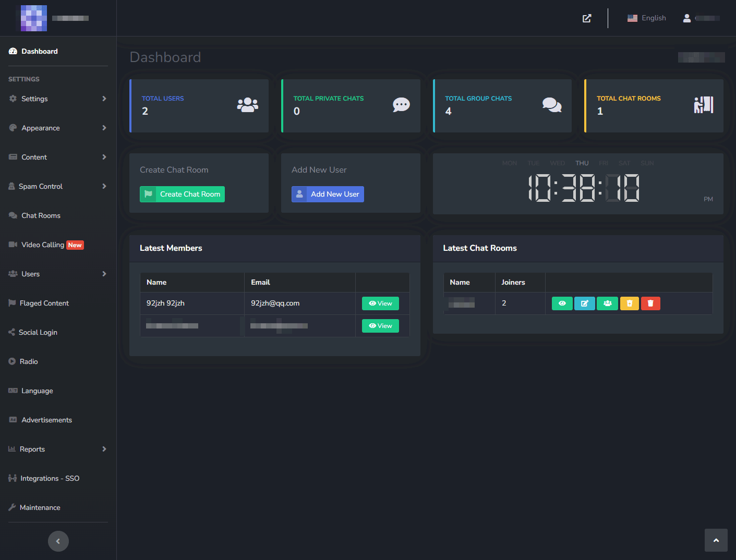The height and width of the screenshot is (560, 736).
Task: Edit the chat room with pencil icon
Action: pos(584,303)
